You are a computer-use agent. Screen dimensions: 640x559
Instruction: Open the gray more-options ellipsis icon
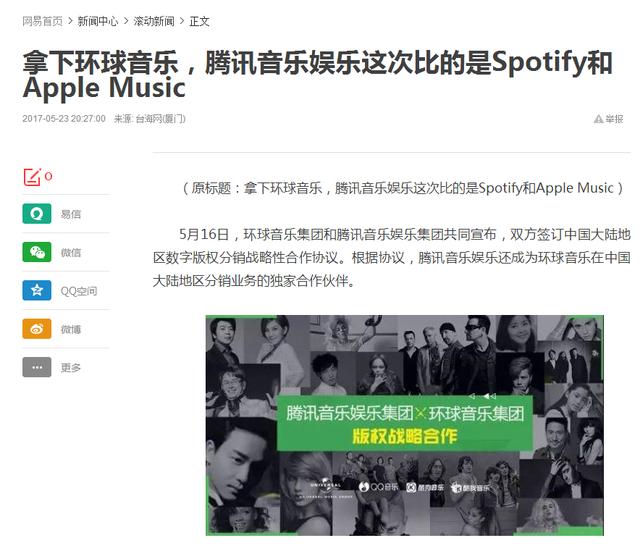37,367
